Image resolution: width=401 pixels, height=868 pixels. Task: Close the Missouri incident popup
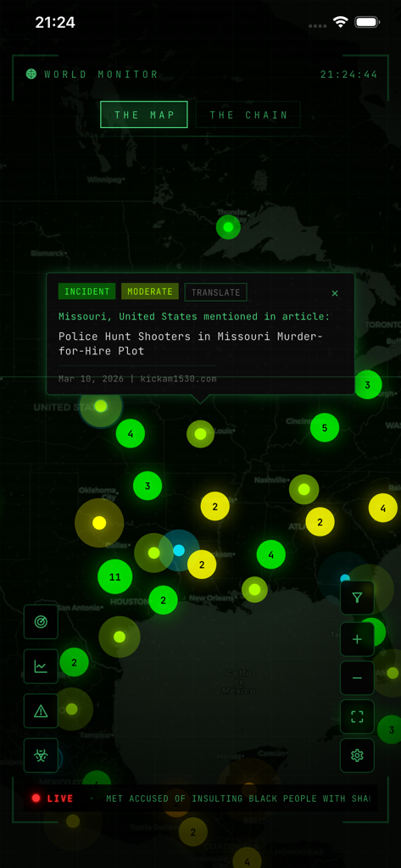click(x=335, y=293)
